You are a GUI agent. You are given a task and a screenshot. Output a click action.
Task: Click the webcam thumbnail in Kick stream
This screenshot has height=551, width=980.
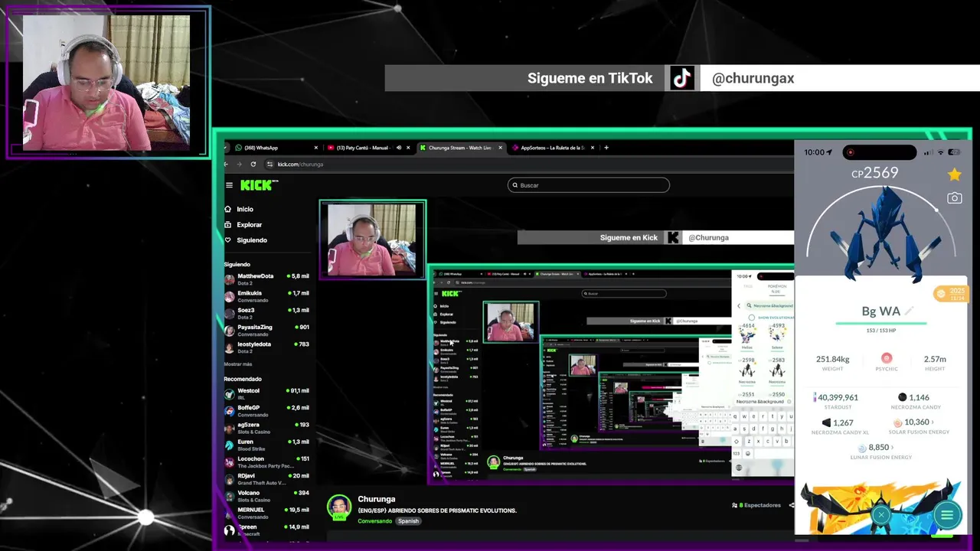point(372,239)
